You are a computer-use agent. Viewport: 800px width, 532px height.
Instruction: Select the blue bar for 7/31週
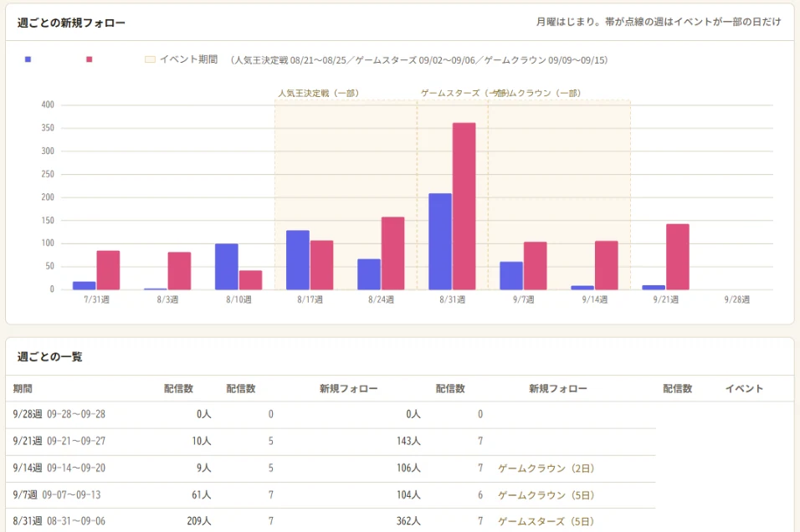point(85,285)
